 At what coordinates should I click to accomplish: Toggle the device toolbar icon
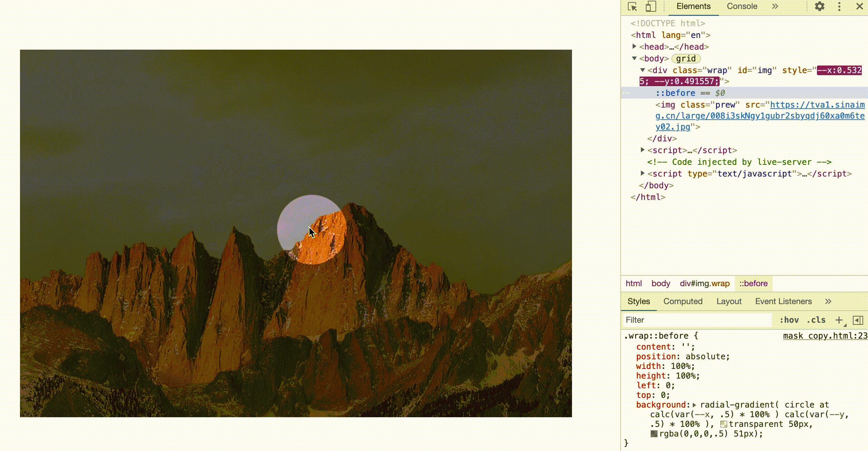point(651,7)
